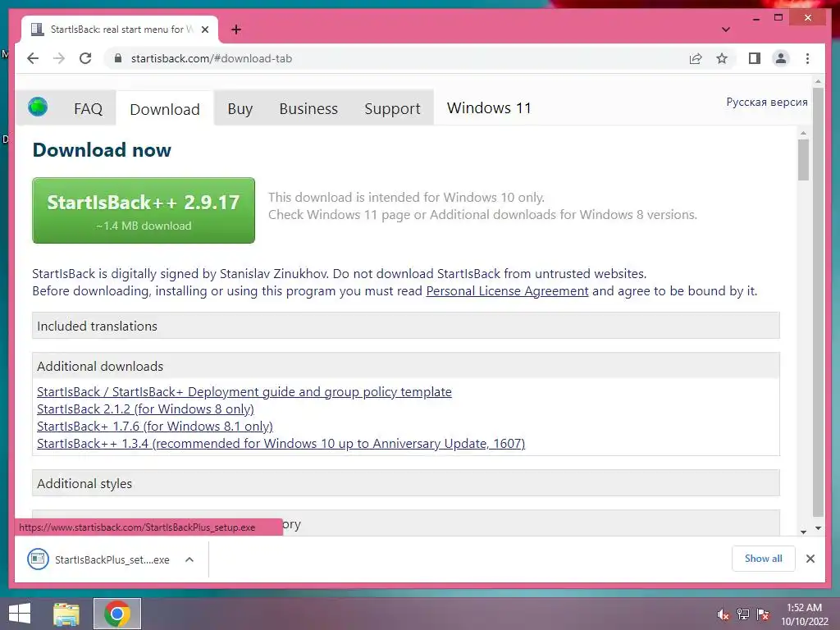Expand Included translations section
The image size is (840, 630).
coord(405,326)
